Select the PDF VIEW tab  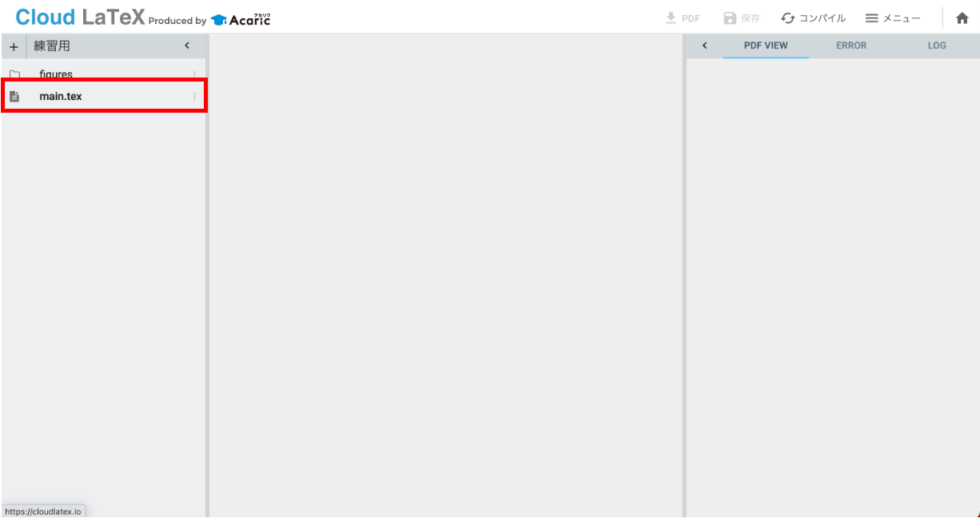[765, 46]
